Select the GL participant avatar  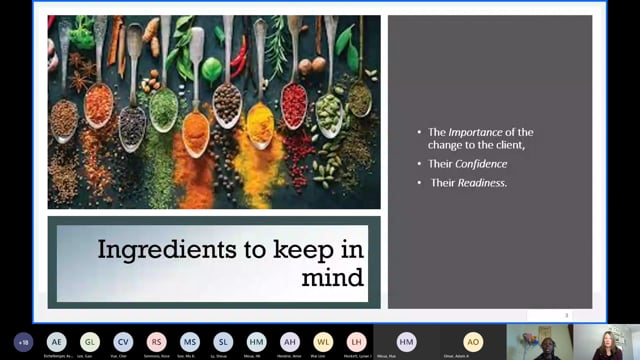pos(90,342)
